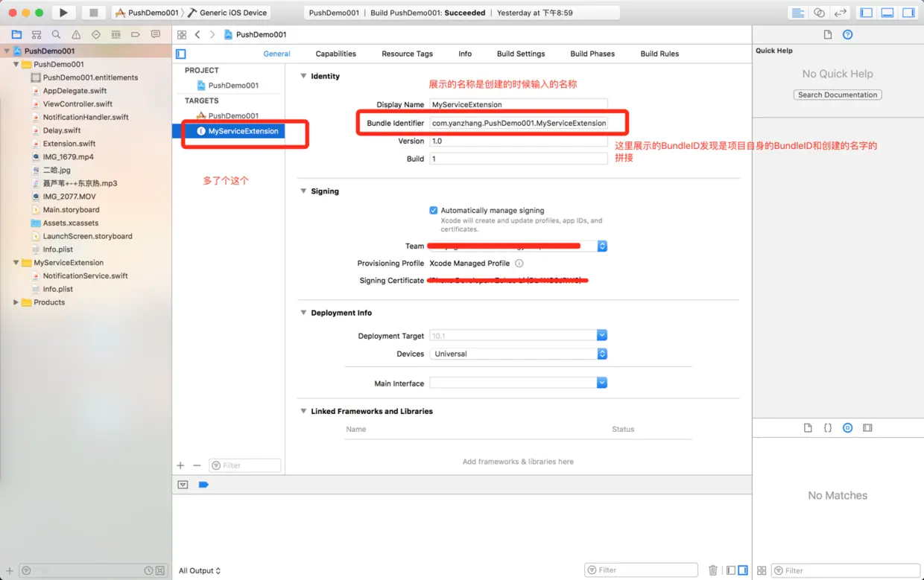Open the Report navigator
Image resolution: width=924 pixels, height=580 pixels.
155,34
